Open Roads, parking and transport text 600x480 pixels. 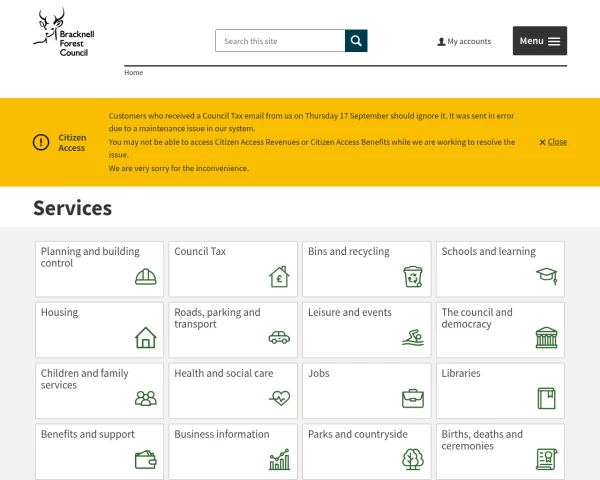coord(217,318)
